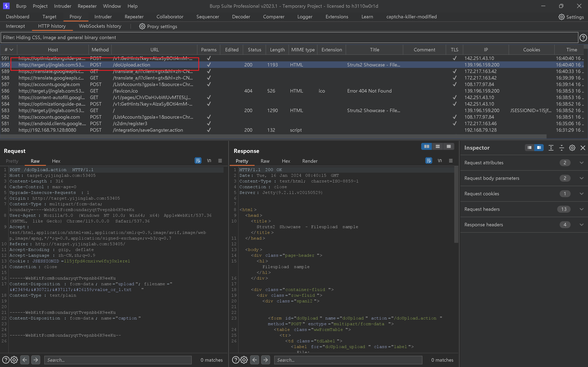Click Request search input field
Image resolution: width=588 pixels, height=367 pixels.
(118, 360)
